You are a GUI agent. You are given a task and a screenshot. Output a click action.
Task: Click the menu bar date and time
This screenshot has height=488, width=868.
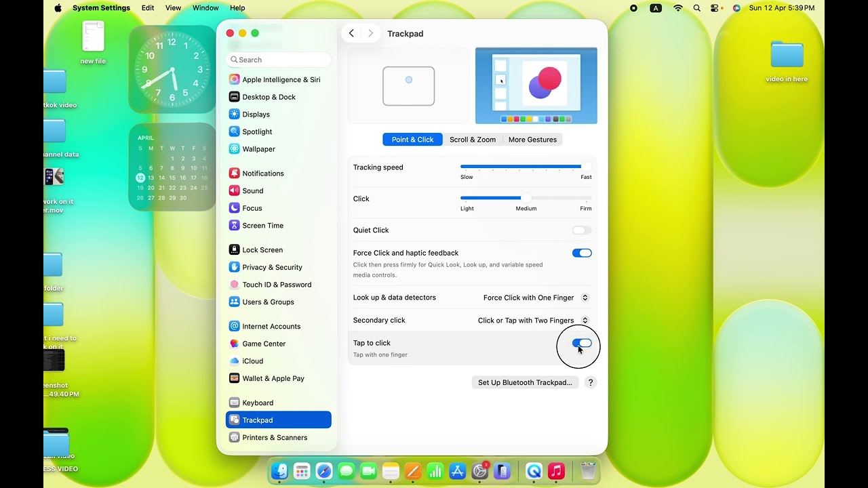click(x=782, y=8)
